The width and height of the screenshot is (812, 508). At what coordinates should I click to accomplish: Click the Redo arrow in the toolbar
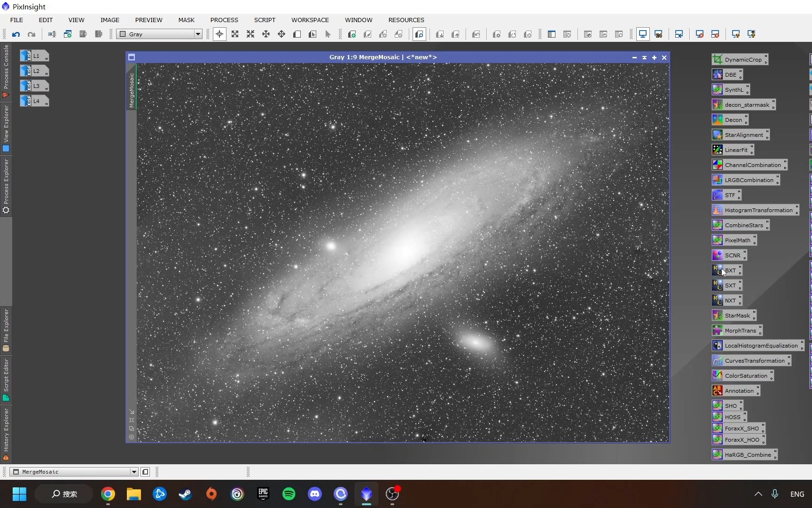coord(31,34)
